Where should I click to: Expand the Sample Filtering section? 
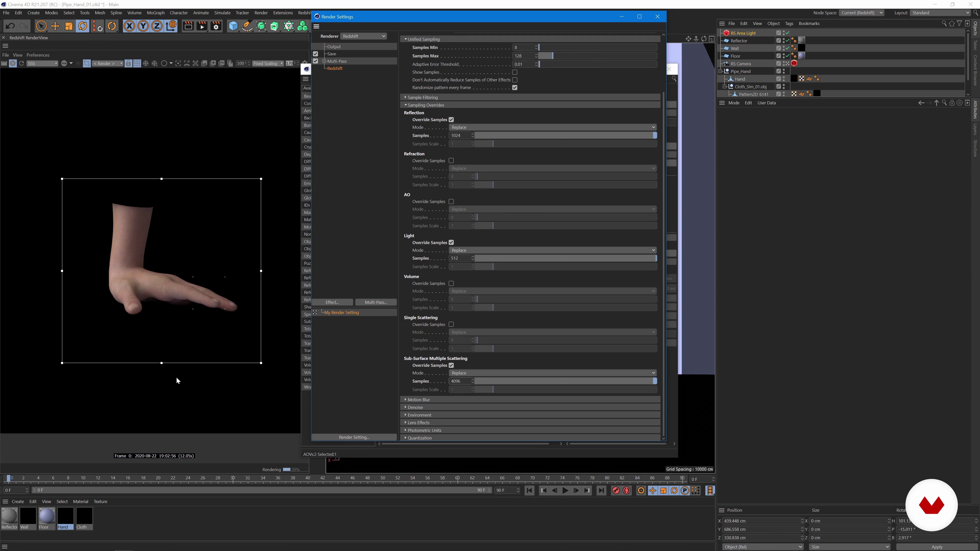530,97
